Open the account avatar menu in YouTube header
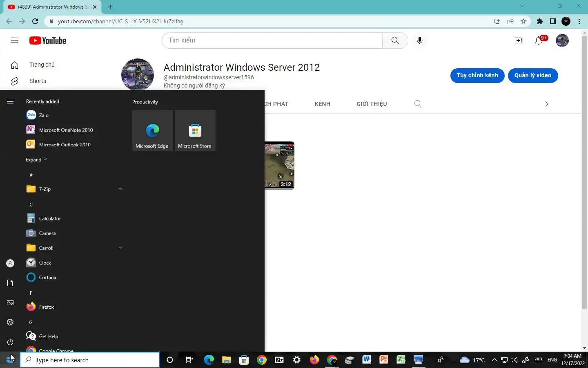Viewport: 588px width, 368px height. coord(562,40)
